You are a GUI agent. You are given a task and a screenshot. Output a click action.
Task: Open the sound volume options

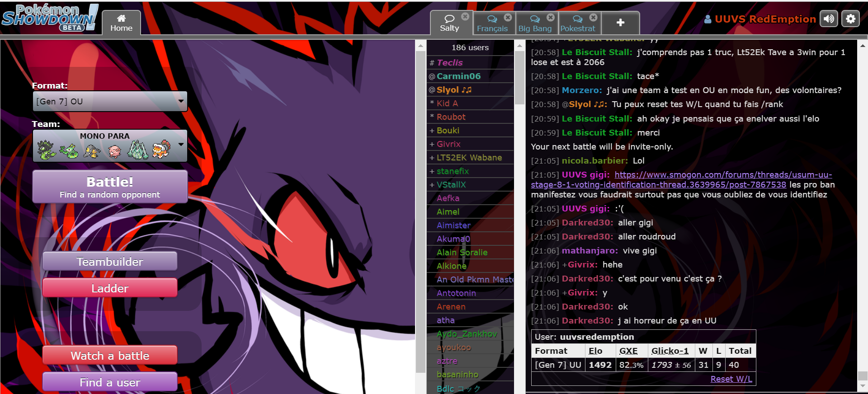point(829,19)
